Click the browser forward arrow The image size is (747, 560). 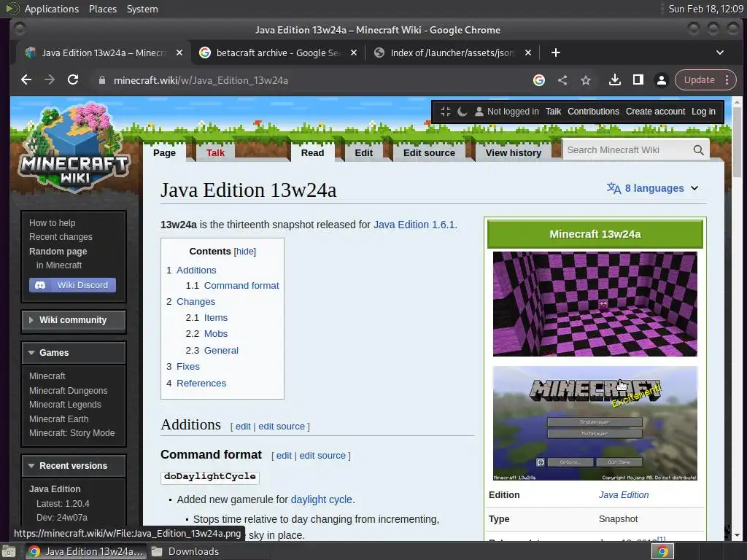pyautogui.click(x=50, y=80)
